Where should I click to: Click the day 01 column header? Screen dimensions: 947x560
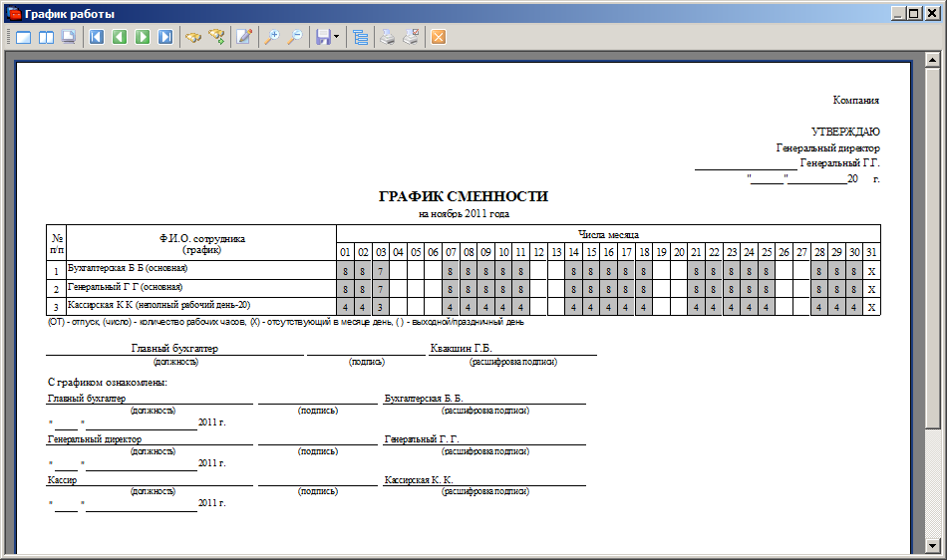click(345, 252)
